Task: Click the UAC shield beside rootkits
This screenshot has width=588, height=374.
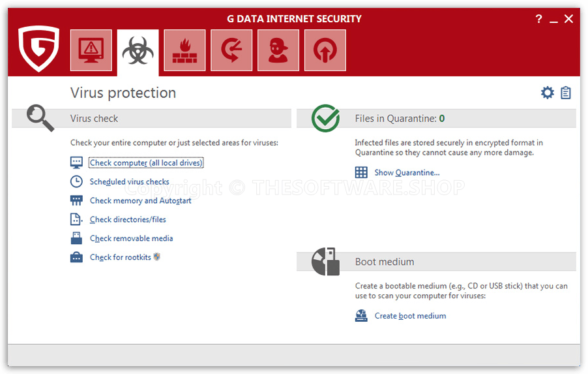Action: [156, 257]
